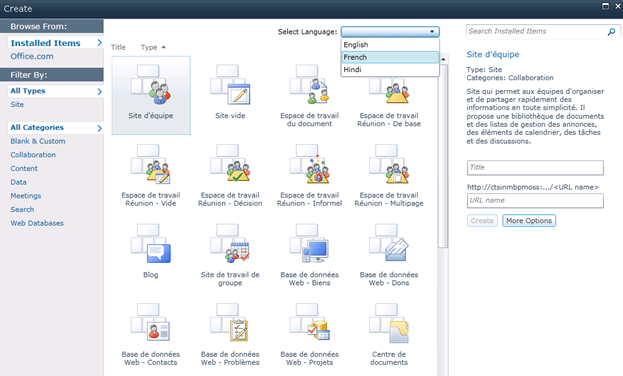Select Centre de documents template icon
This screenshot has height=376, width=623.
389,324
